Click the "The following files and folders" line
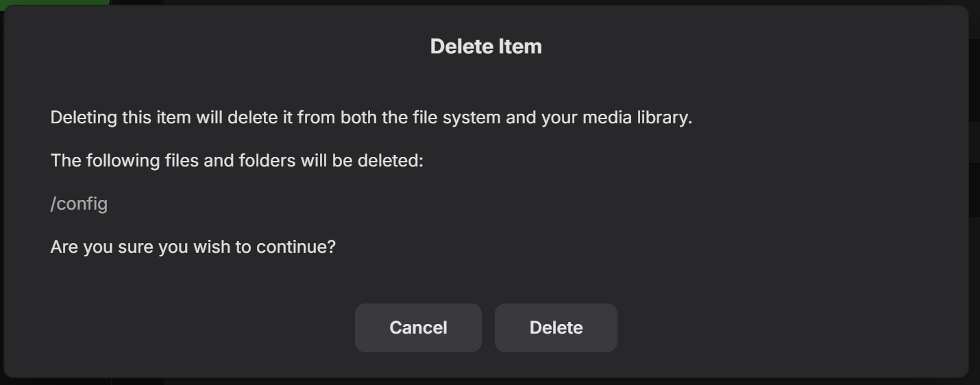This screenshot has height=385, width=980. click(x=236, y=160)
